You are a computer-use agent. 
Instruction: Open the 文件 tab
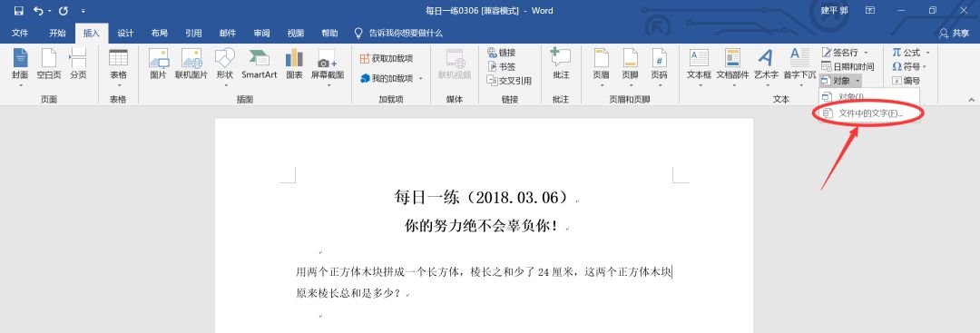[x=20, y=33]
